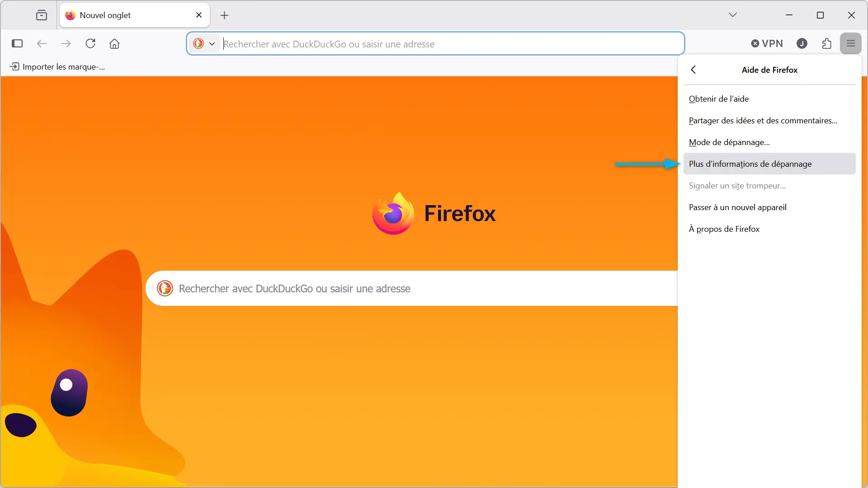Go back from Aide de Firefox submenu

693,70
